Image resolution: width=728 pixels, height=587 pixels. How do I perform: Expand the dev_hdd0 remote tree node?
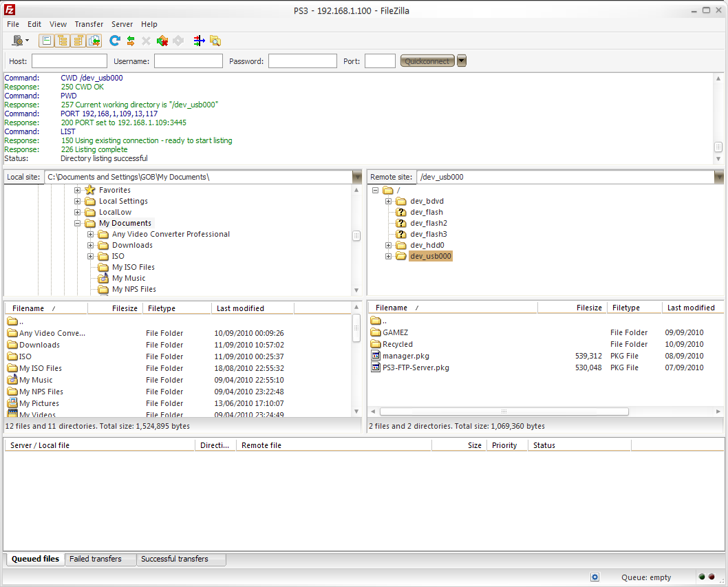pos(389,245)
